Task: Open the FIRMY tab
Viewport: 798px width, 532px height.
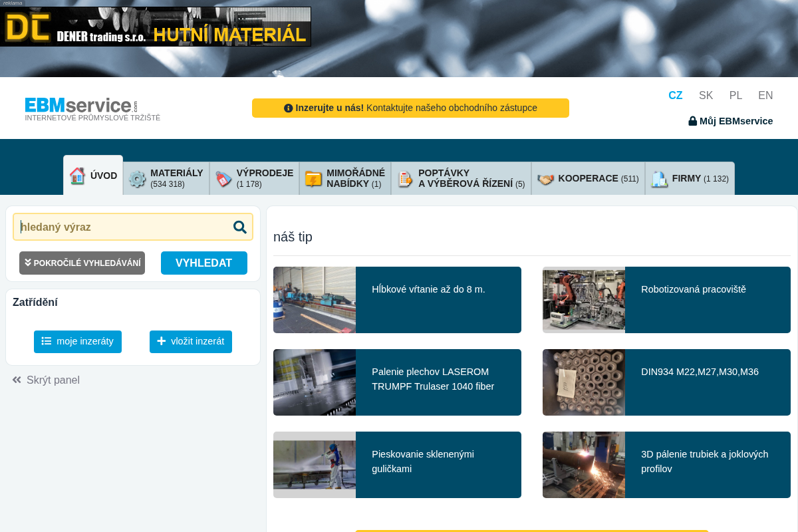Action: click(690, 178)
